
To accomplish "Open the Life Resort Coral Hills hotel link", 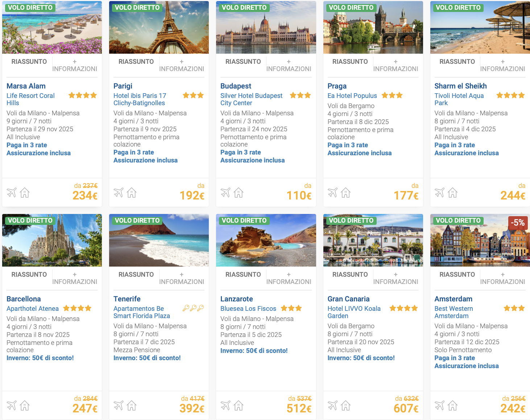I will click(x=30, y=99).
